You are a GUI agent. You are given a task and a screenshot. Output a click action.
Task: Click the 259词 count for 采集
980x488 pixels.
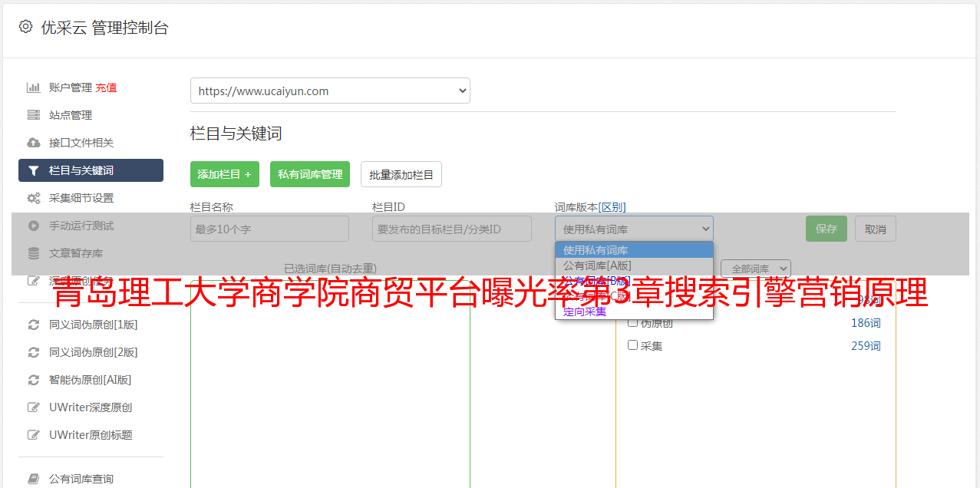coord(866,346)
